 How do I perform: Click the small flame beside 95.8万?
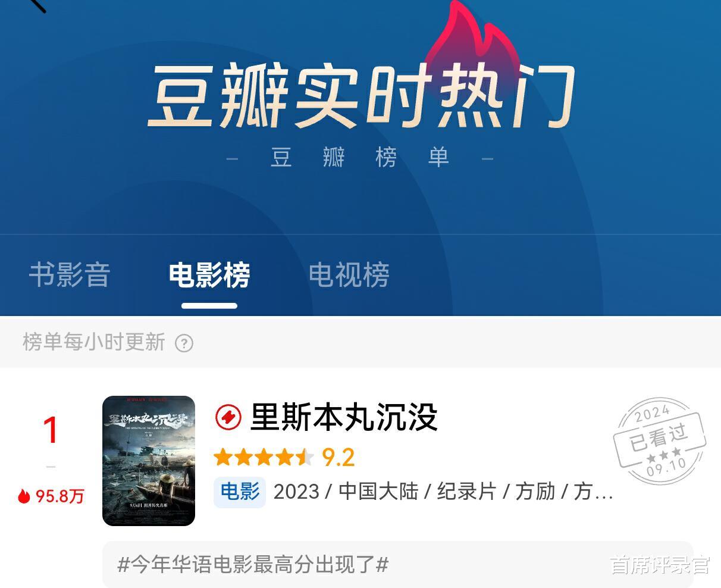[x=24, y=496]
